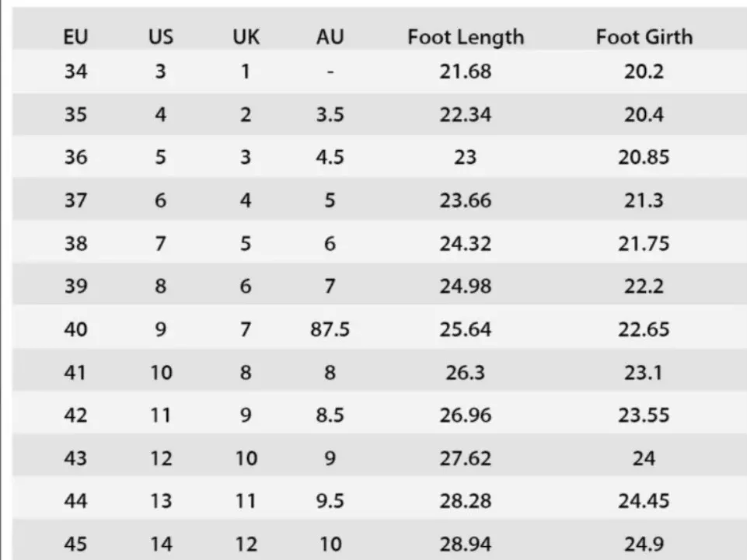Viewport: 747px width, 560px height.
Task: Select the UK column header
Action: pos(246,37)
